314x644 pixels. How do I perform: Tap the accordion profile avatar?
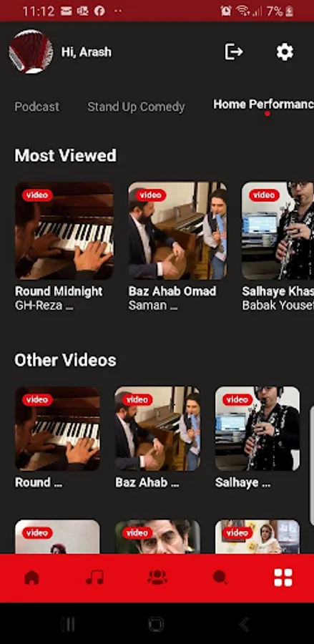click(31, 52)
